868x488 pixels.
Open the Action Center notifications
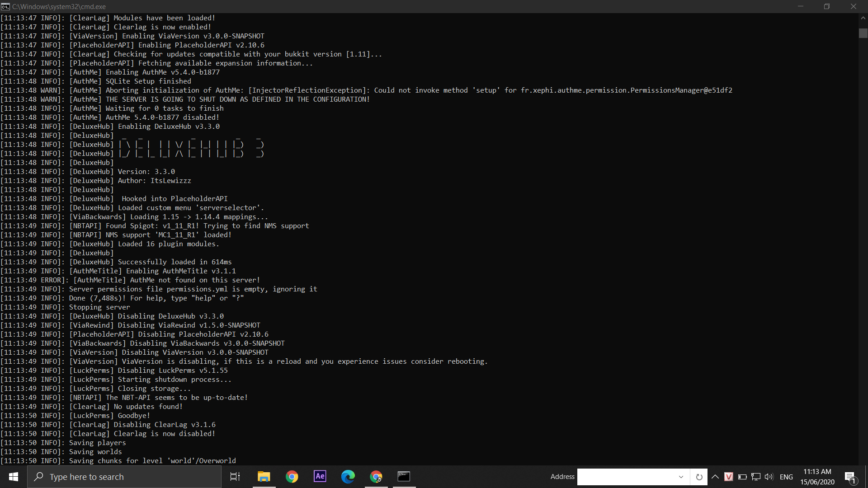(x=850, y=477)
